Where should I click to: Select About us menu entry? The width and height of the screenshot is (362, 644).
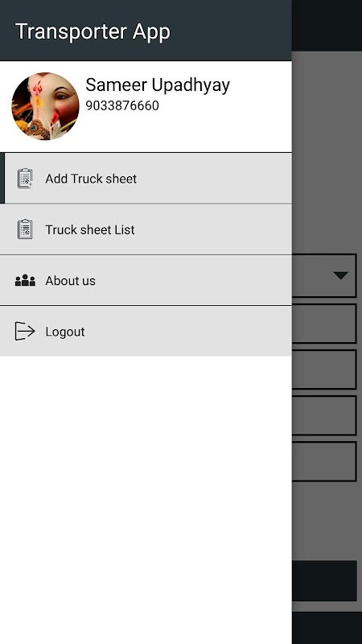click(146, 280)
